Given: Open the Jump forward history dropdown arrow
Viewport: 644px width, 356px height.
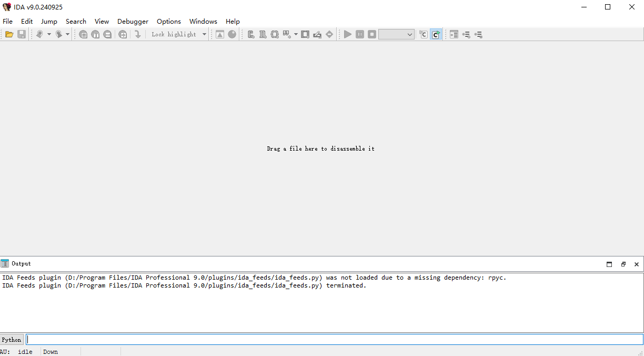Looking at the screenshot, I should 67,34.
